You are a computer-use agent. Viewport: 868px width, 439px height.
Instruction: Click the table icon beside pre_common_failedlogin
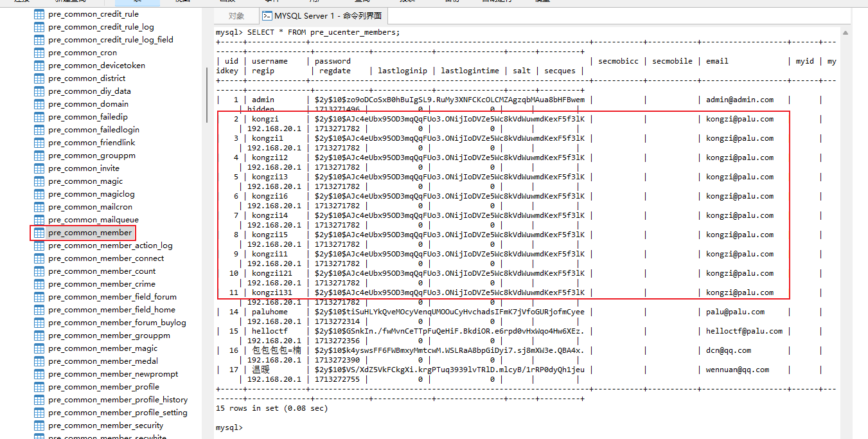click(39, 130)
